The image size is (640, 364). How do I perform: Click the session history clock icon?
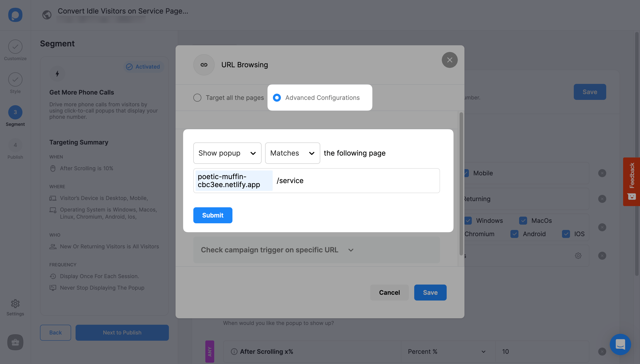coord(53,276)
